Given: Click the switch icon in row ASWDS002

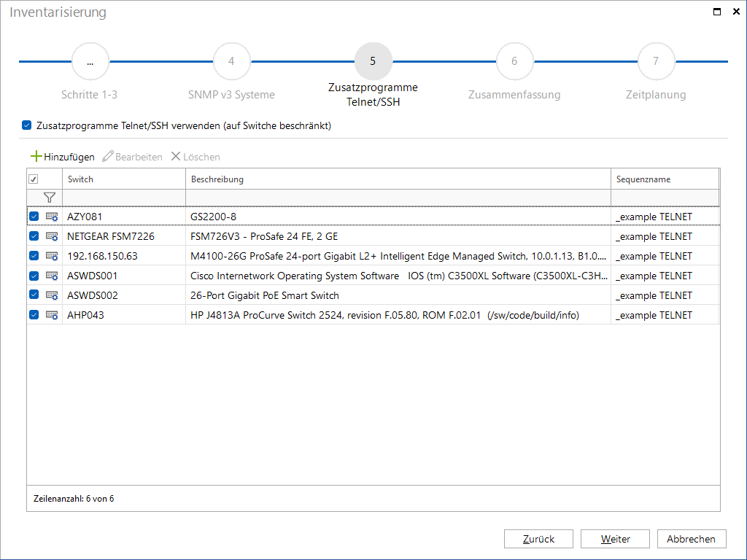Looking at the screenshot, I should (52, 295).
